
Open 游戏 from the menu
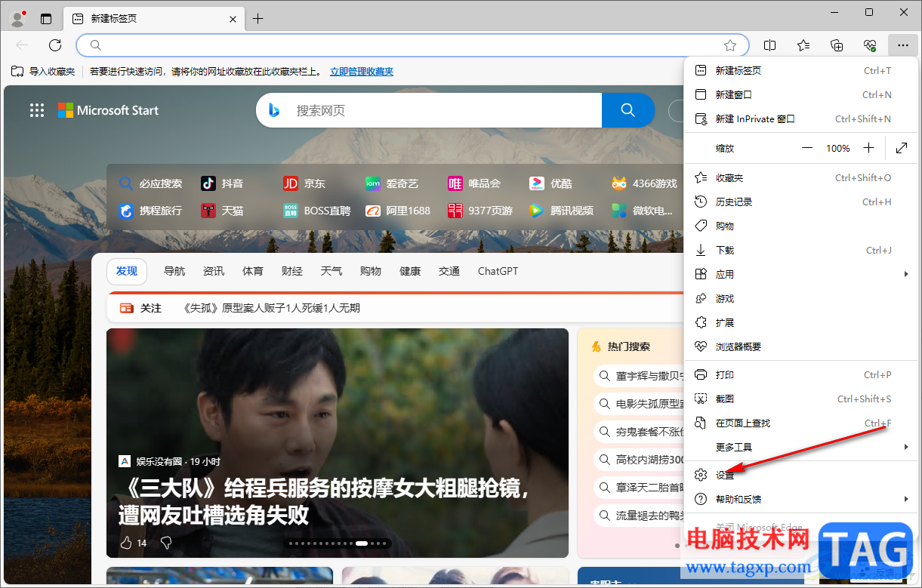tap(802, 298)
